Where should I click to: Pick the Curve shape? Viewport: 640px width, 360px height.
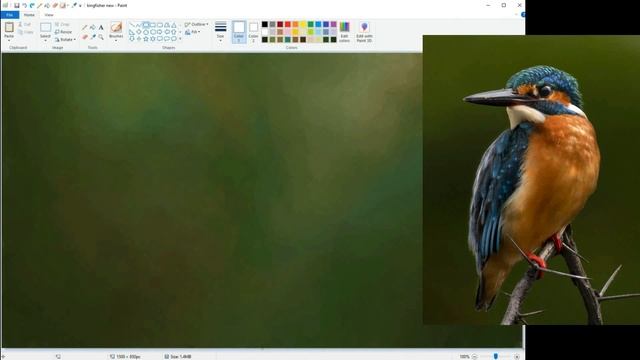[139, 25]
